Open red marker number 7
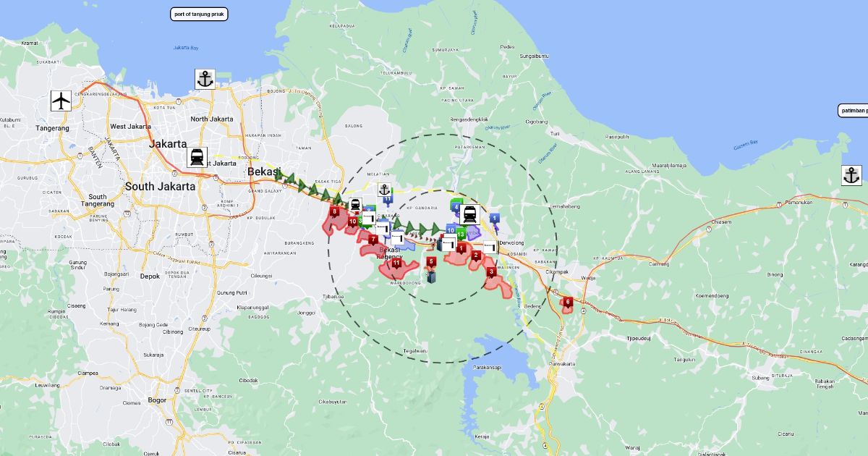 point(373,239)
